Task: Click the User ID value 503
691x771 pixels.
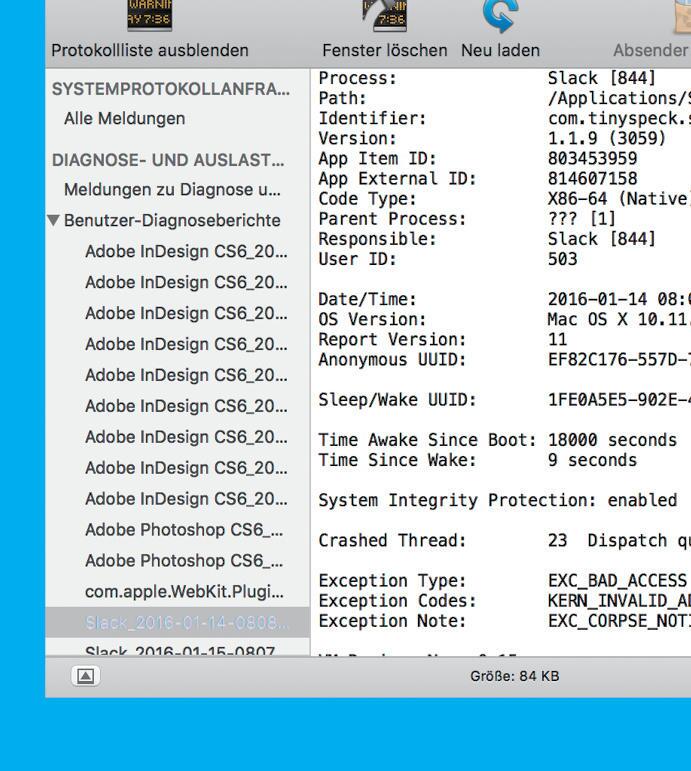Action: 563,259
